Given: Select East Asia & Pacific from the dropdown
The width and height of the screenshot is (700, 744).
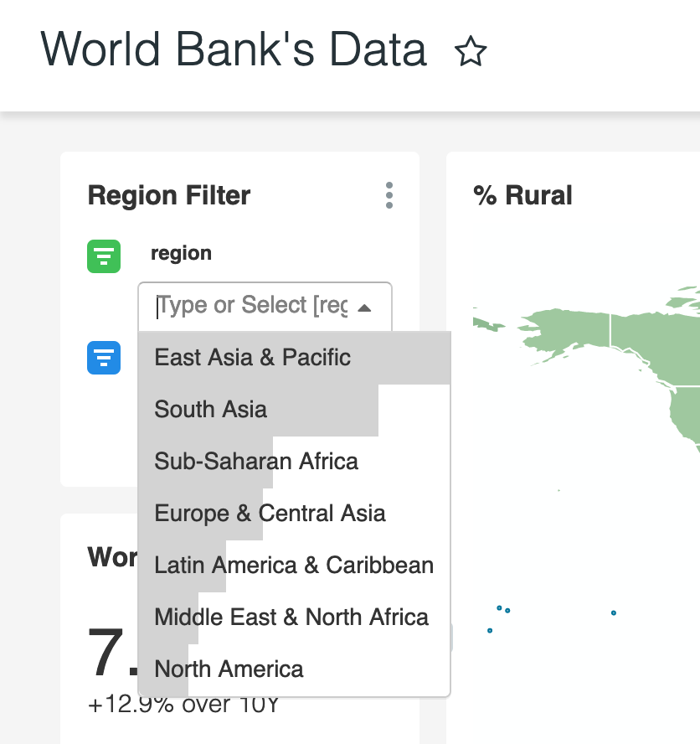Looking at the screenshot, I should click(x=251, y=357).
